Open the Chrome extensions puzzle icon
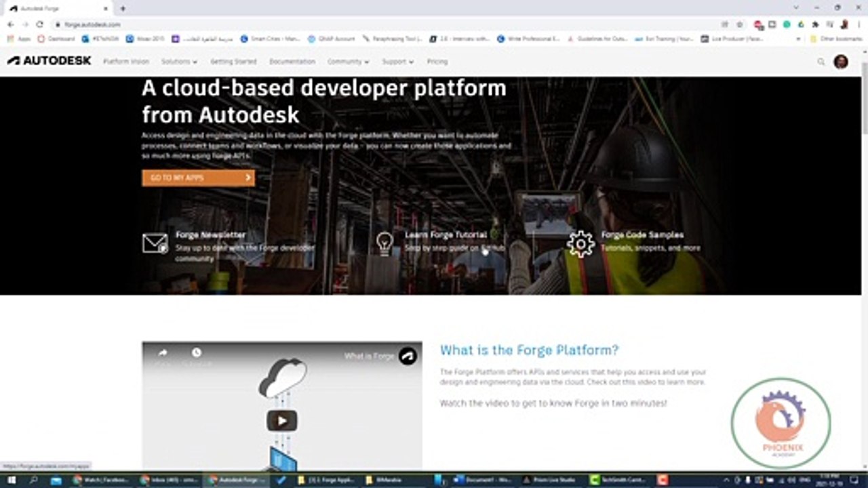The height and width of the screenshot is (488, 868). 815,24
